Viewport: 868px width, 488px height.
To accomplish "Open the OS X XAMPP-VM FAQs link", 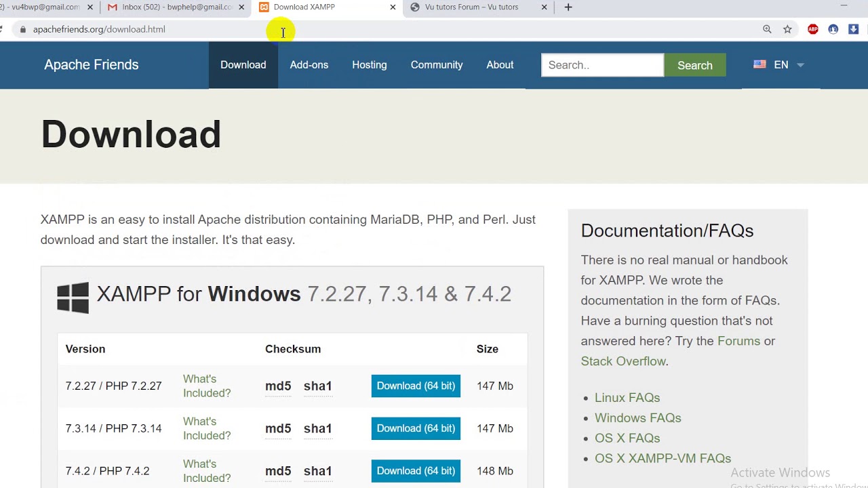I will [663, 459].
